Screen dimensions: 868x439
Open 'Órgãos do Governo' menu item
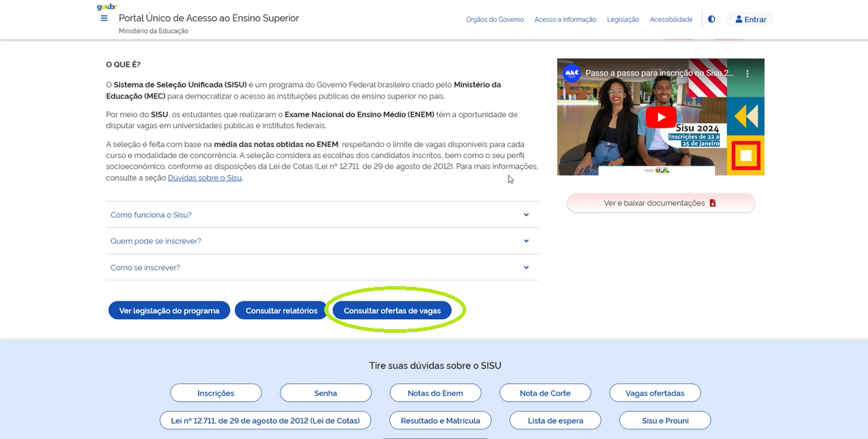(495, 20)
